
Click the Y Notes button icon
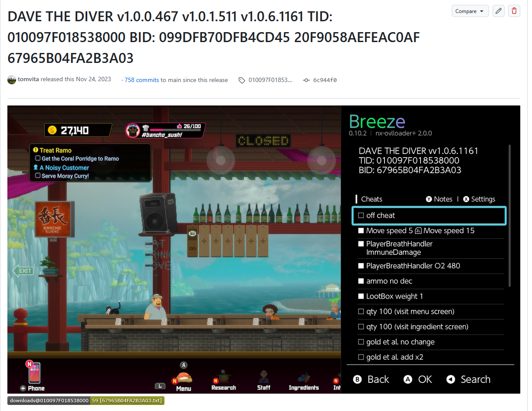[x=429, y=199]
